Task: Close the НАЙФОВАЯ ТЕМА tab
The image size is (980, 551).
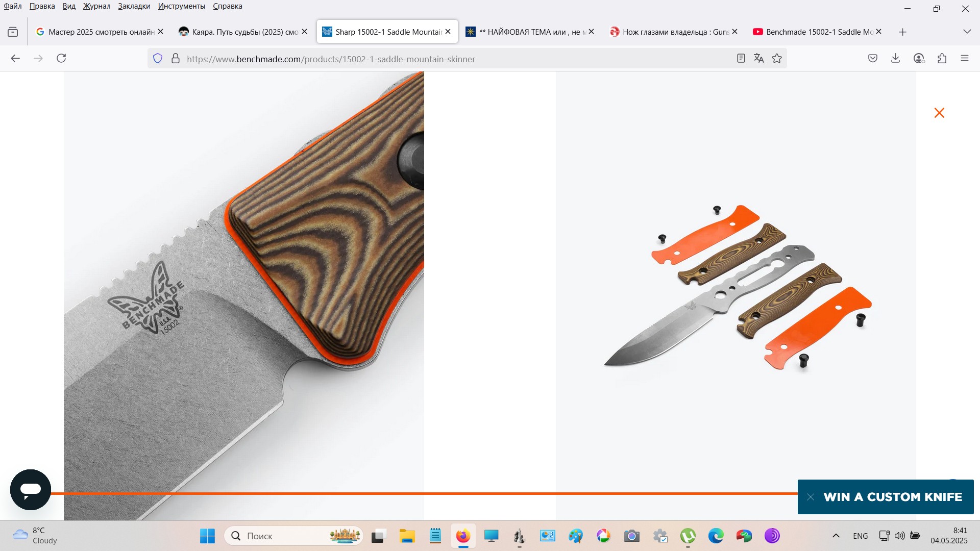Action: (x=591, y=32)
